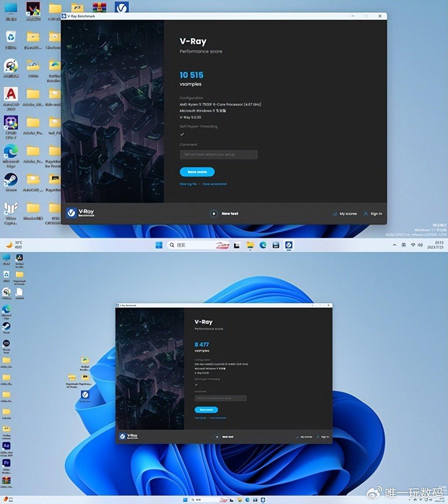448x504 pixels.
Task: Toggle the SMT/Hyper-Threading checkbox
Action: (x=182, y=134)
